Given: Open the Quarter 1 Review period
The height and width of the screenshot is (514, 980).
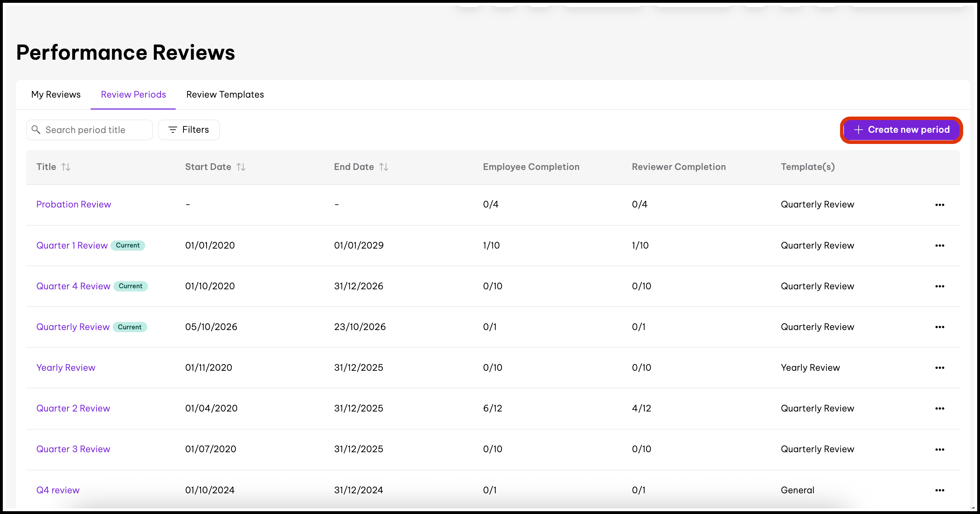Looking at the screenshot, I should pos(72,245).
